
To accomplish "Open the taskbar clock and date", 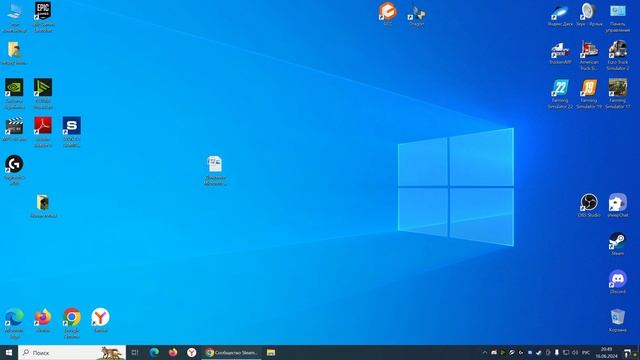I will click(606, 353).
